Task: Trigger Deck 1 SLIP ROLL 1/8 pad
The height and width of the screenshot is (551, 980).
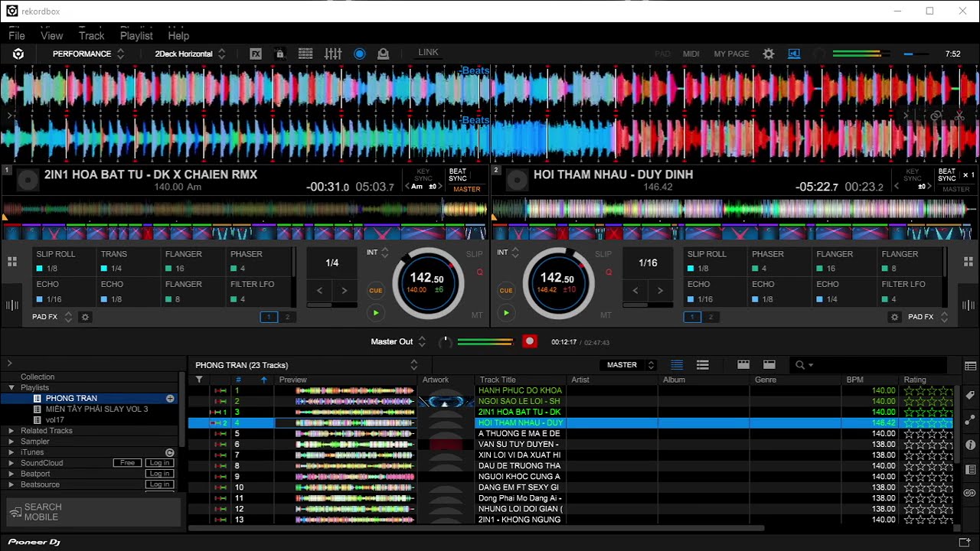Action: point(64,261)
